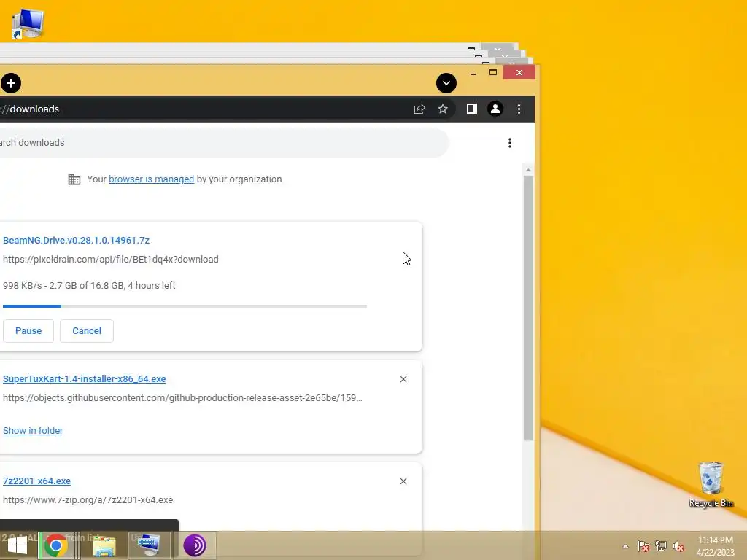Click the downloads page vertical scrollbar
This screenshot has height=560, width=747.
(528, 308)
